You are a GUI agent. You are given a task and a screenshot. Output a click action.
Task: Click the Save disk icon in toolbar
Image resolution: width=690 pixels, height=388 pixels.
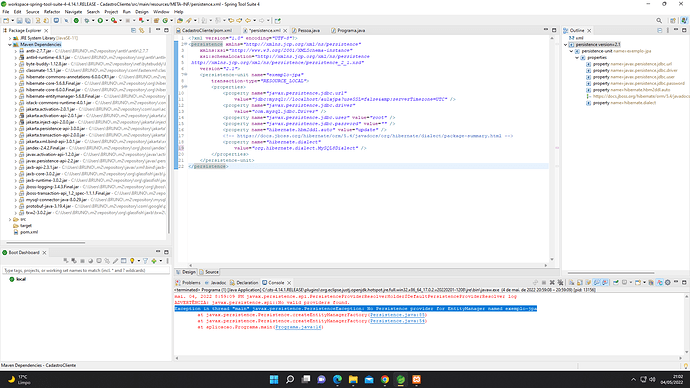coord(19,21)
